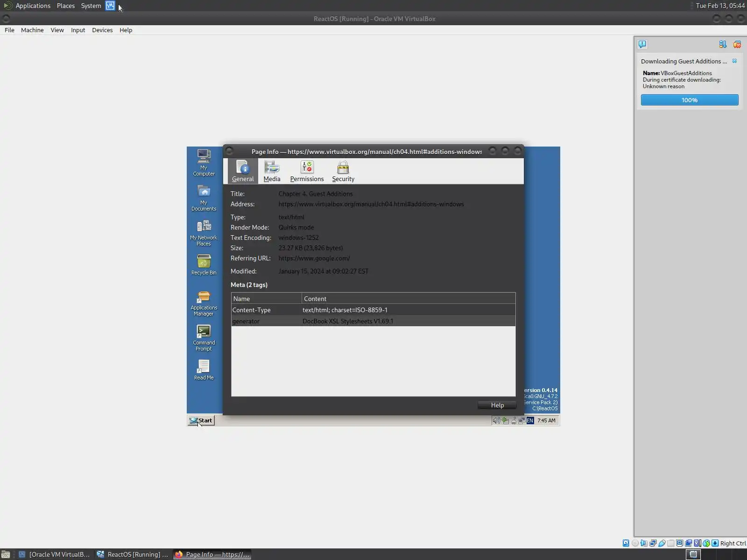
Task: Click the hard disk activity status icon
Action: [x=626, y=543]
